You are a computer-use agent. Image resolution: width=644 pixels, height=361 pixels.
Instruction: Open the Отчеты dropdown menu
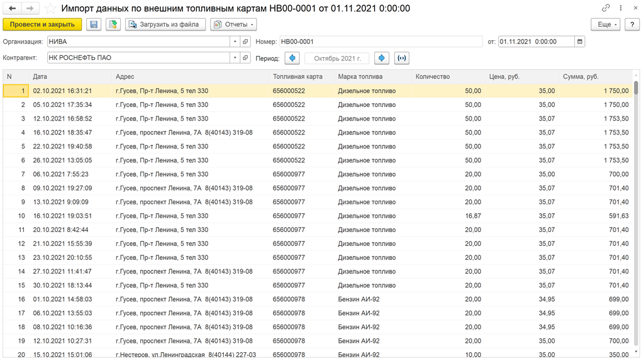coord(233,25)
